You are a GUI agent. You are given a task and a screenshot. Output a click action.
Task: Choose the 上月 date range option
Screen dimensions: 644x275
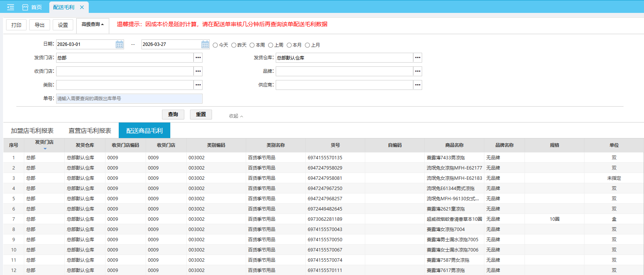click(308, 45)
